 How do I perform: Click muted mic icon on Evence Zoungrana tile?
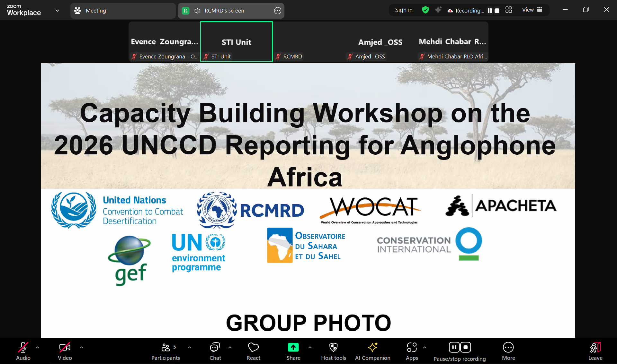click(x=134, y=56)
